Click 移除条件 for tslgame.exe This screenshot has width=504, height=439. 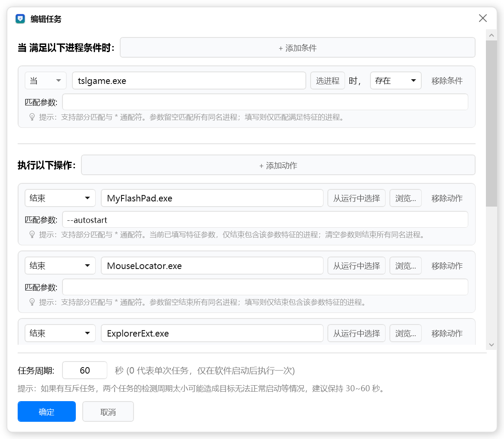pos(447,80)
